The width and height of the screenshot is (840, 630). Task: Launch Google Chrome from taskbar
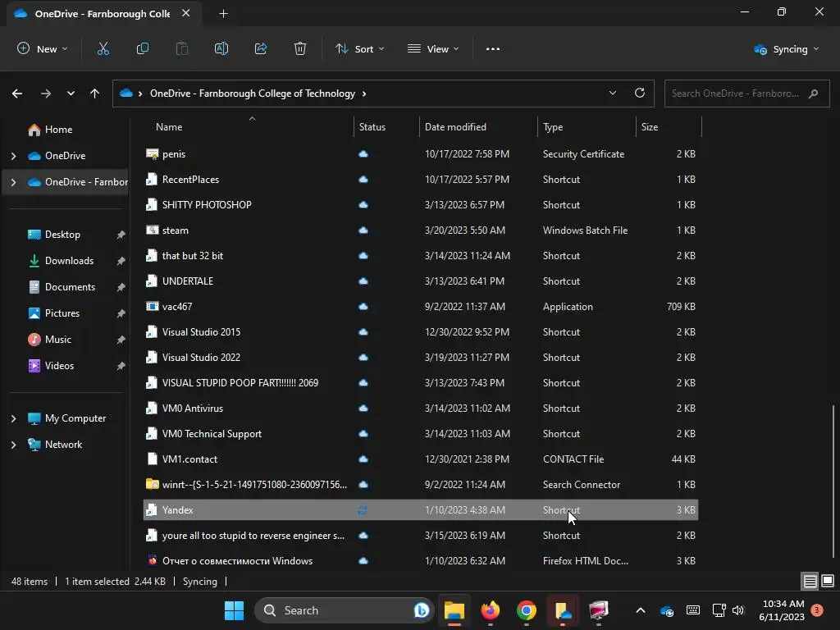[526, 610]
